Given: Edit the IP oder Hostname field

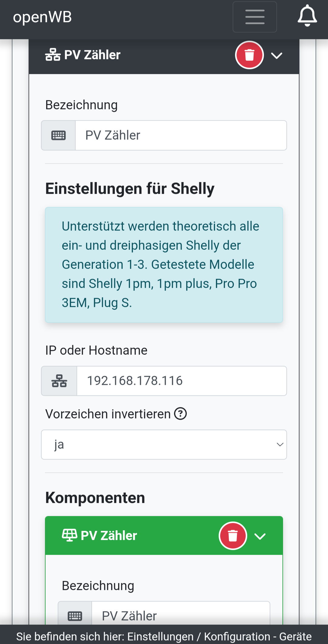Looking at the screenshot, I should 181,381.
